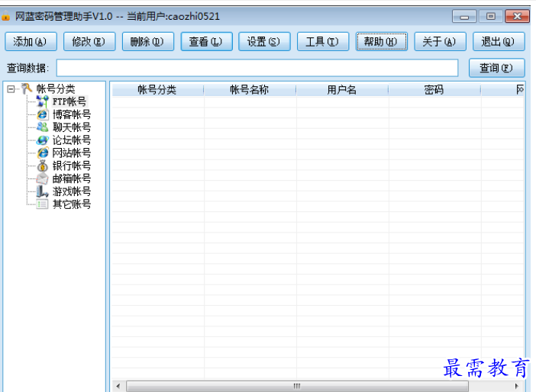Screen dimensions: 536x392
Task: Select 论坛帐号 in the category tree
Action: [72, 140]
